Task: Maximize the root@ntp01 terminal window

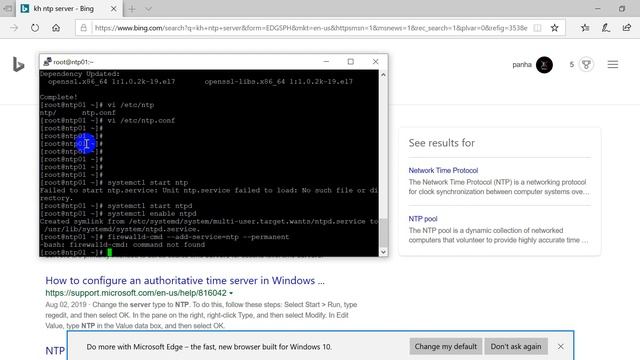Action: pos(351,62)
